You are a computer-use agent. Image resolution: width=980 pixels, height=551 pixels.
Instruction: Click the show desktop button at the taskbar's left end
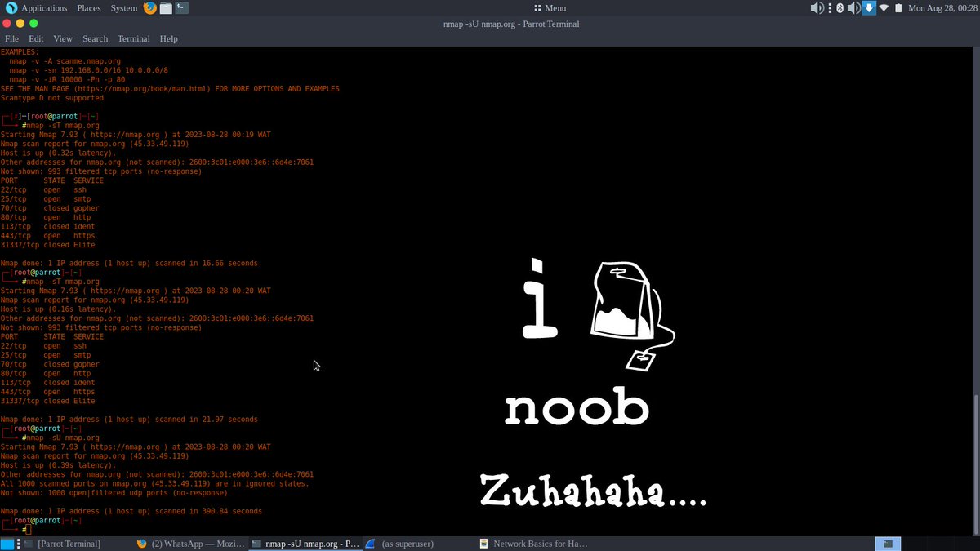(7, 543)
